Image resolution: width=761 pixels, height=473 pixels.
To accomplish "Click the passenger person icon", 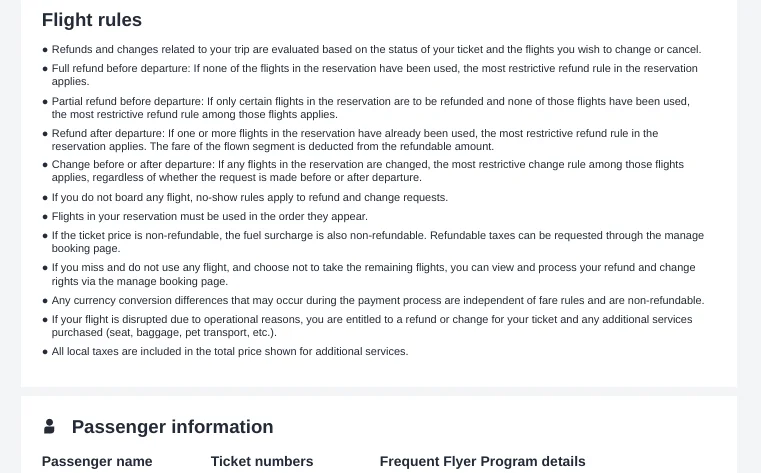I will [49, 426].
